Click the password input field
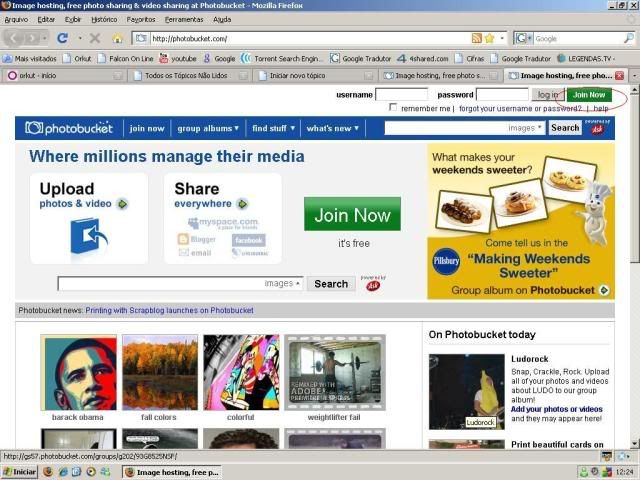Image resolution: width=640 pixels, height=480 pixels. [502, 95]
